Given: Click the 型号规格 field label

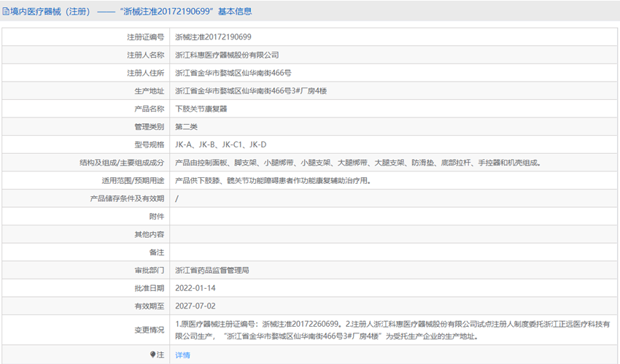Looking at the screenshot, I should point(149,144).
